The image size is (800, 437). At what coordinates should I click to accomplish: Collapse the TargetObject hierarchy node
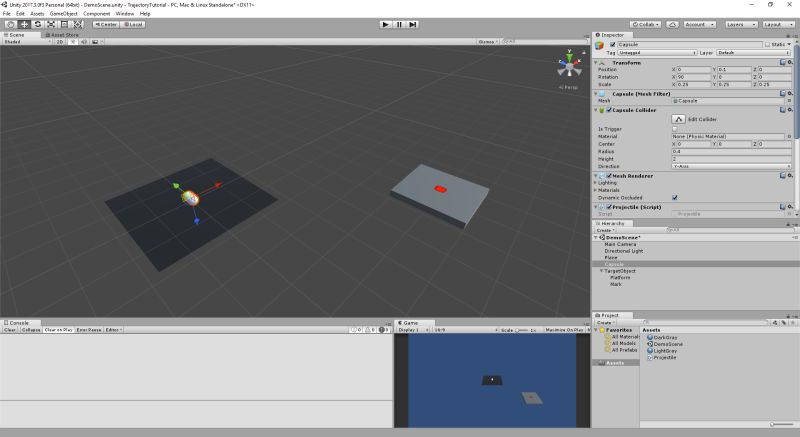tap(602, 271)
